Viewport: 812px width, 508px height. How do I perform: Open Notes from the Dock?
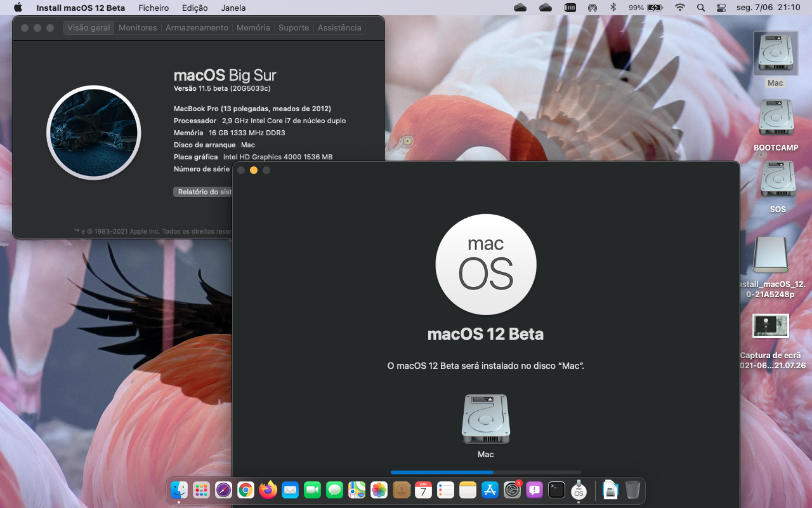[468, 490]
